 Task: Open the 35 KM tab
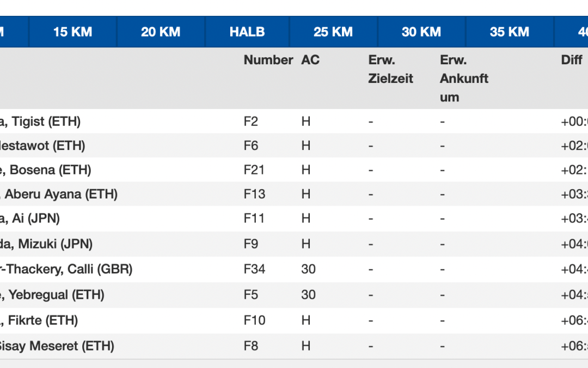tap(510, 32)
